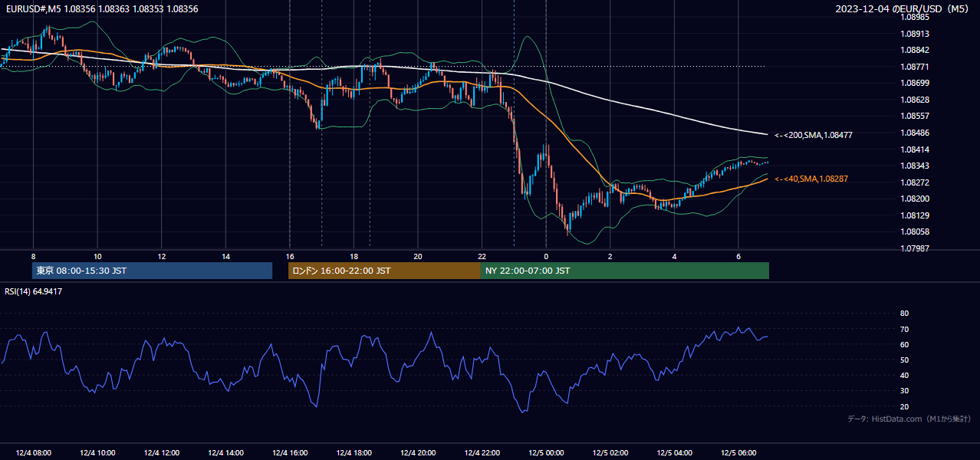This screenshot has height=460, width=980.
Task: Click the RSI level 60 label
Action: pos(904,344)
